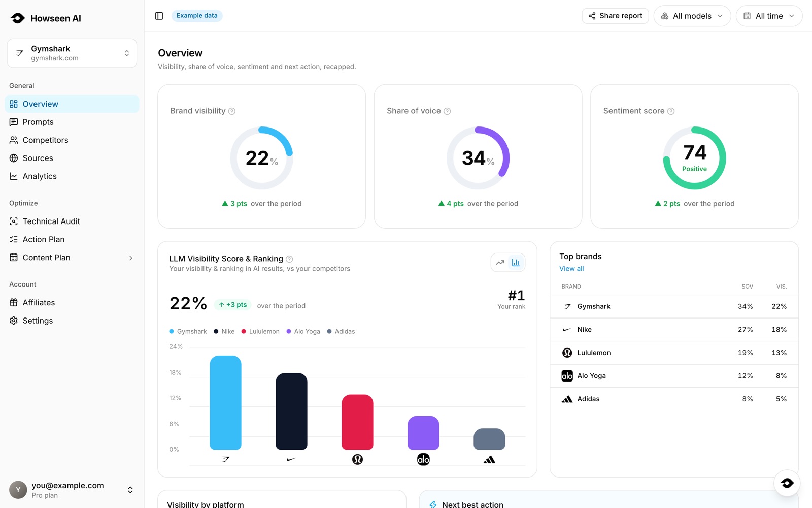Click Lululemon logo under chart
Screen dimensions: 812x508
pyautogui.click(x=357, y=459)
